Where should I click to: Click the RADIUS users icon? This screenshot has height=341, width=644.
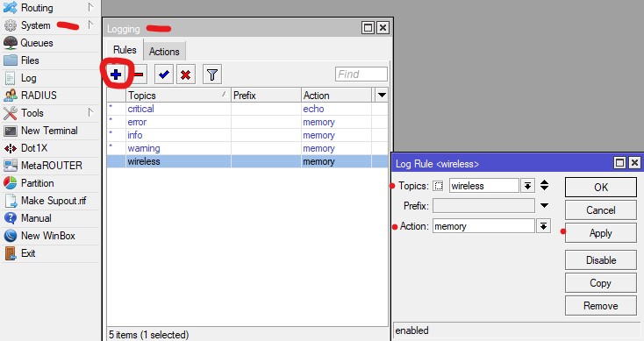(11, 96)
